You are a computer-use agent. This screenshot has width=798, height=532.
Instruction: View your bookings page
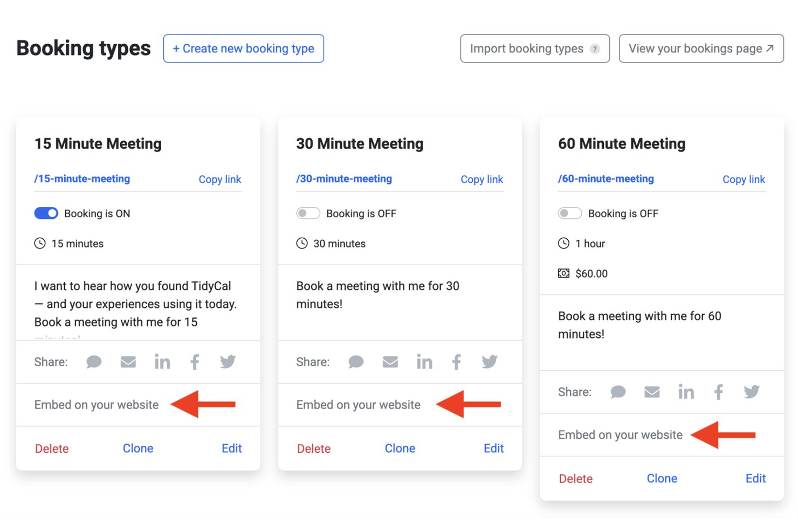coord(701,49)
